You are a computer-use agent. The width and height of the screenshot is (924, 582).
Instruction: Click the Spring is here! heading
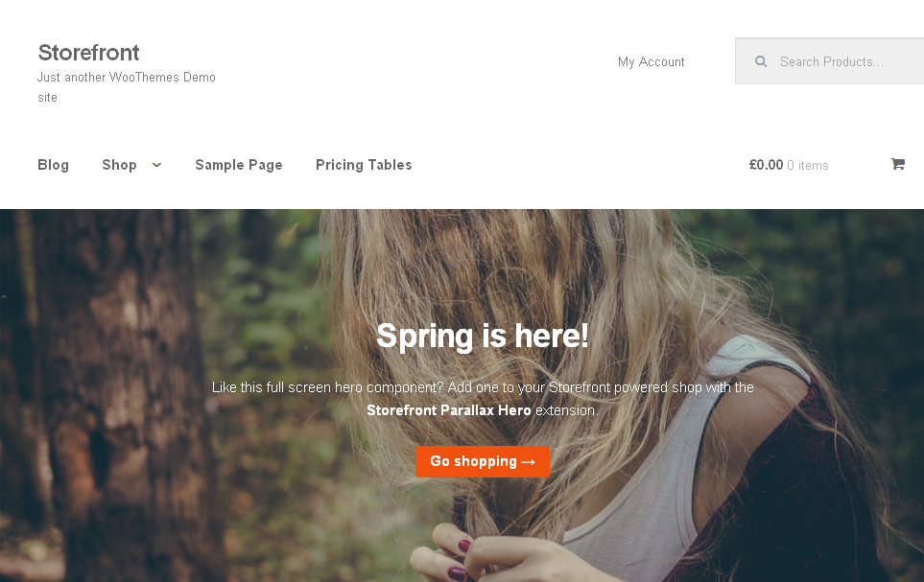point(483,336)
